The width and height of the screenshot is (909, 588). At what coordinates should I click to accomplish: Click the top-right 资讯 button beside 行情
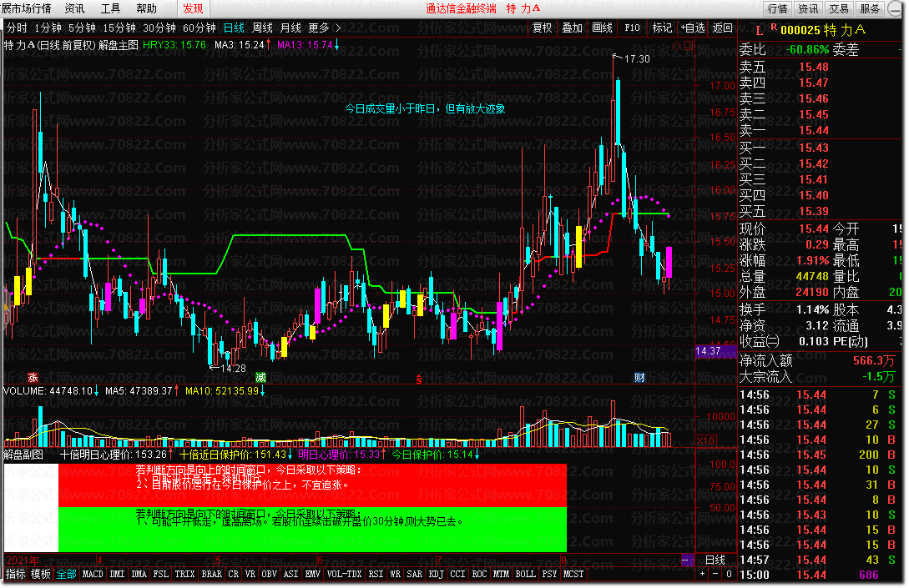click(808, 8)
